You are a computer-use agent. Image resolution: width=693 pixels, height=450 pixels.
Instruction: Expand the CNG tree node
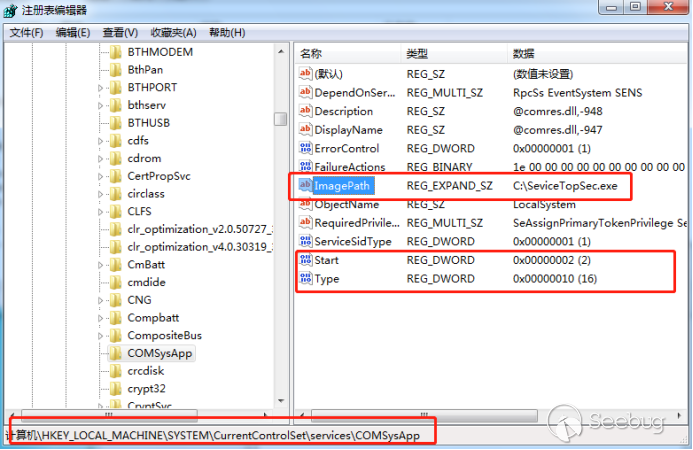pos(100,300)
